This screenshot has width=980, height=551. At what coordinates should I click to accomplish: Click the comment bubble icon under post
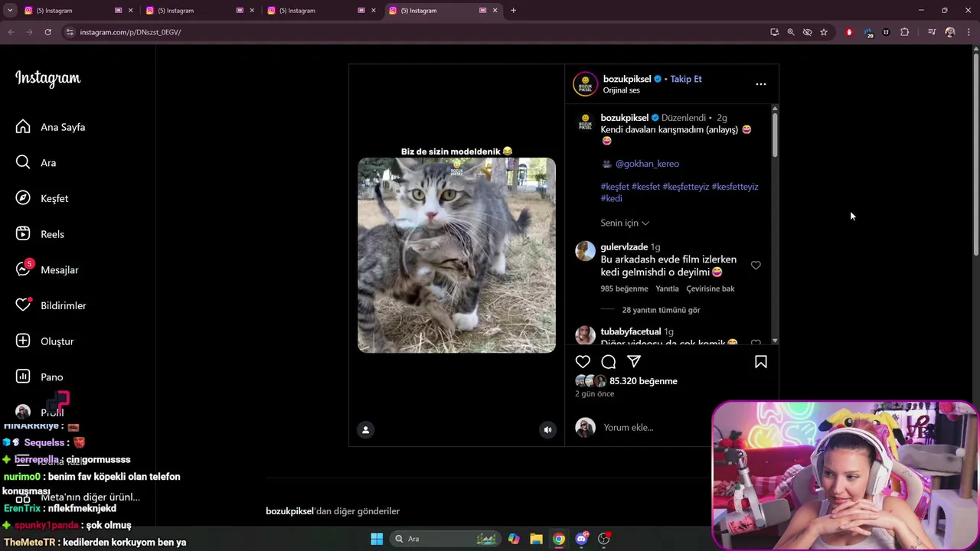click(609, 362)
